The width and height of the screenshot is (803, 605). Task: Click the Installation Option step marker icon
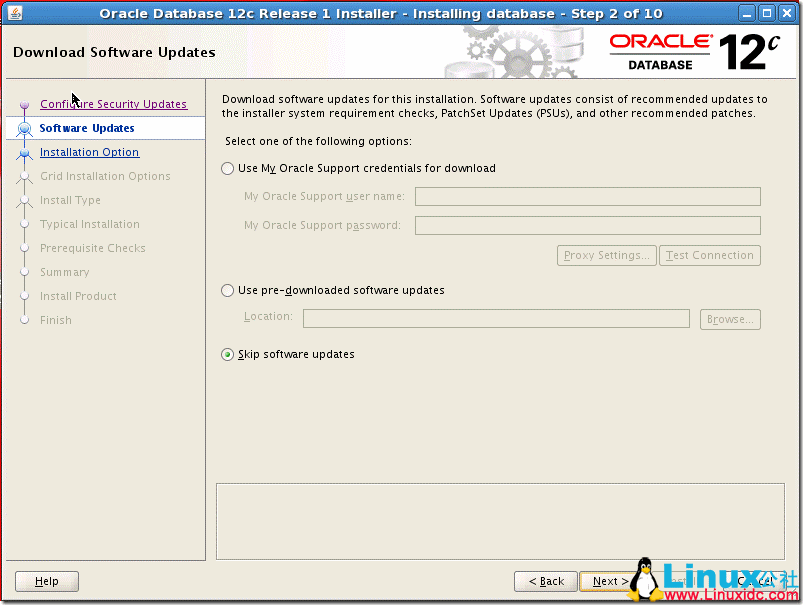click(25, 152)
